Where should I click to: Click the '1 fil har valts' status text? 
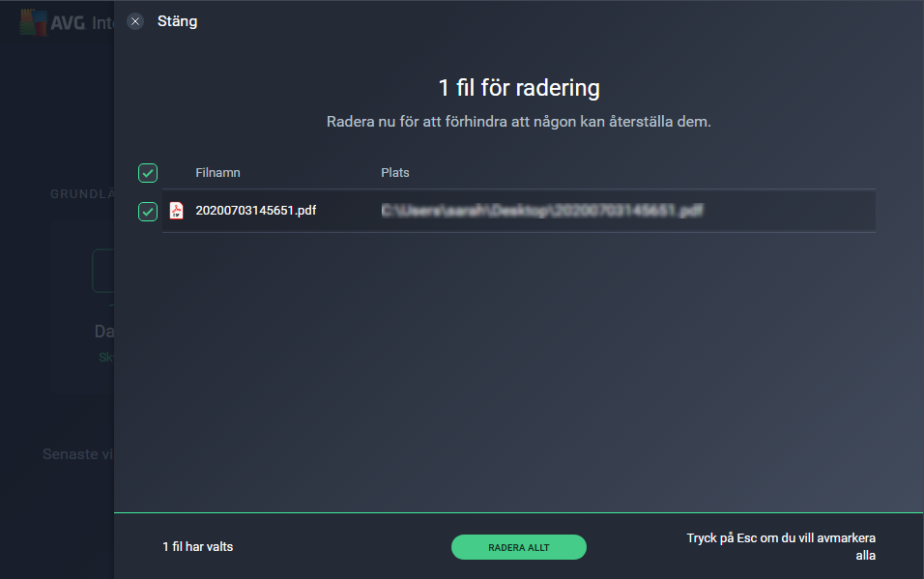point(198,546)
